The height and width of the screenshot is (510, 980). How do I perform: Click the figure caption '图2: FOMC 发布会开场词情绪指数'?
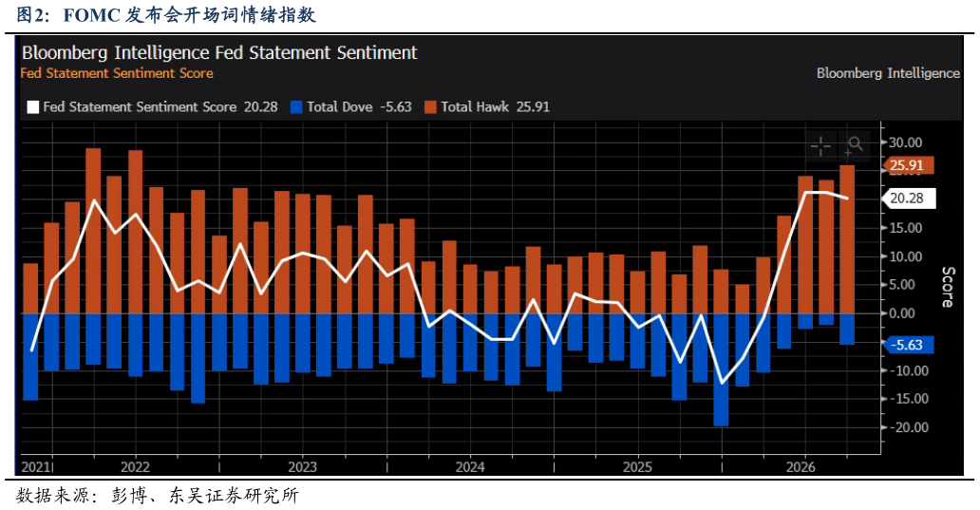(x=166, y=15)
